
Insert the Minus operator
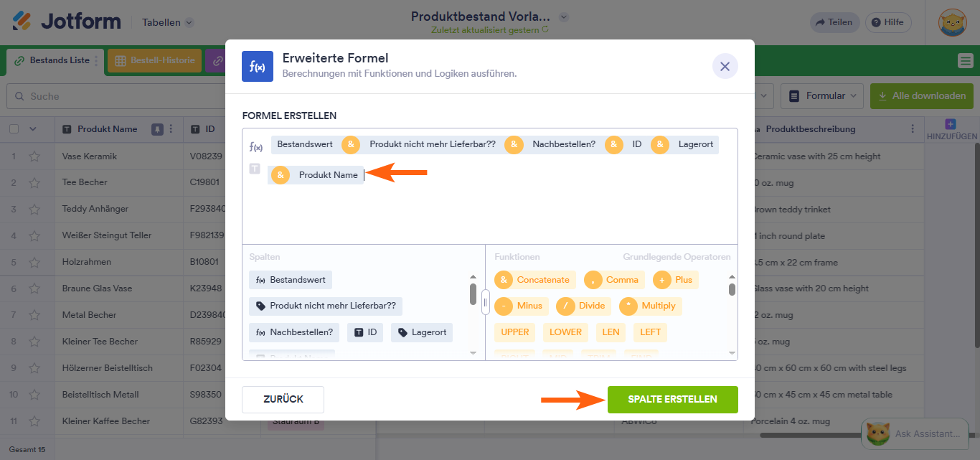pos(522,306)
